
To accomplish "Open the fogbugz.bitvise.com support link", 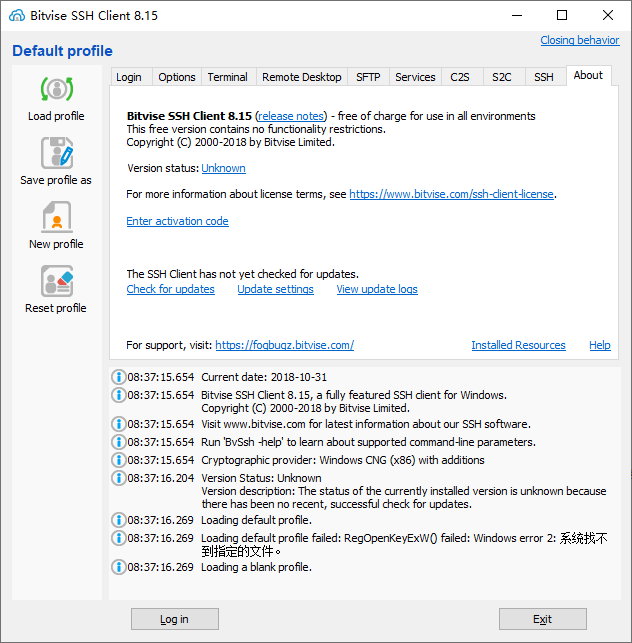I will [x=284, y=345].
